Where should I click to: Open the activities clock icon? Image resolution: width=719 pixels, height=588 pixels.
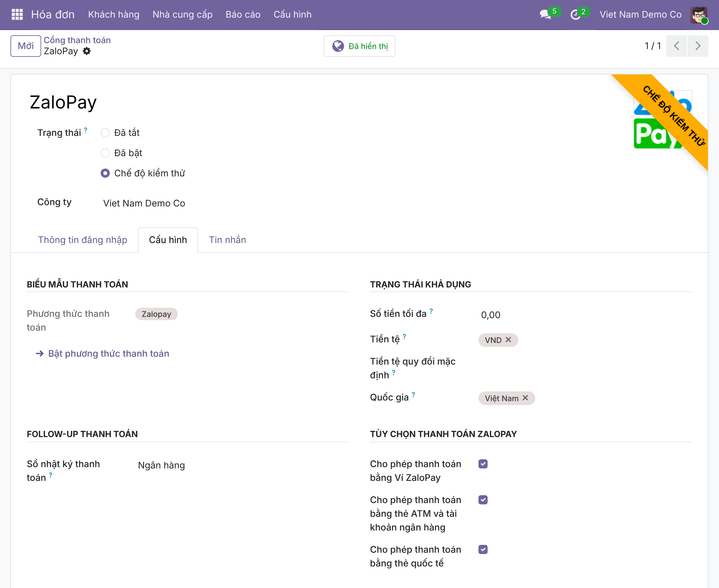(575, 15)
